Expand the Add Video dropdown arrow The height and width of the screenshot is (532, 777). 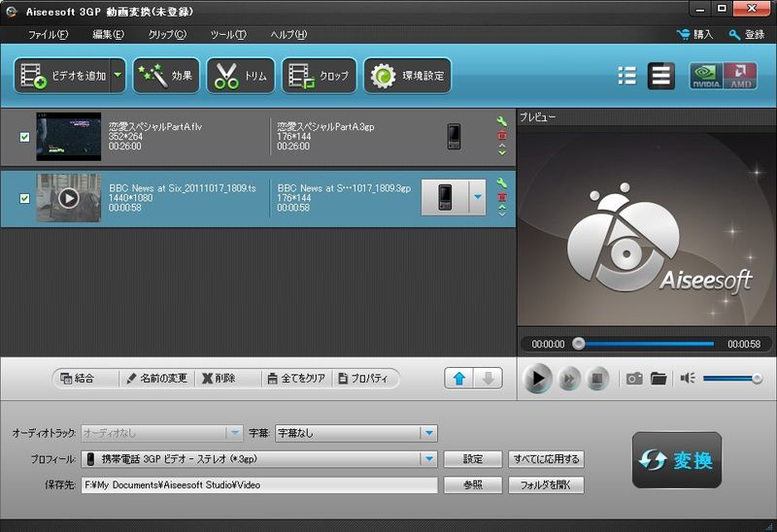(x=118, y=76)
